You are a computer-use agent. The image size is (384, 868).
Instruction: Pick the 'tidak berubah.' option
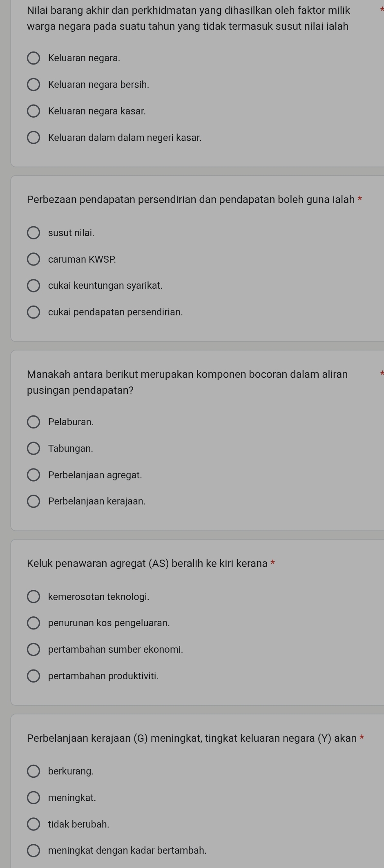(x=33, y=824)
